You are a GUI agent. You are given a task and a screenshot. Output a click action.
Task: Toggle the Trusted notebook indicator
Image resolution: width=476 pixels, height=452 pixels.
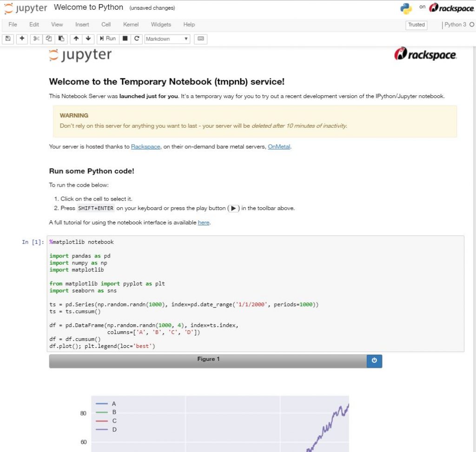point(416,25)
